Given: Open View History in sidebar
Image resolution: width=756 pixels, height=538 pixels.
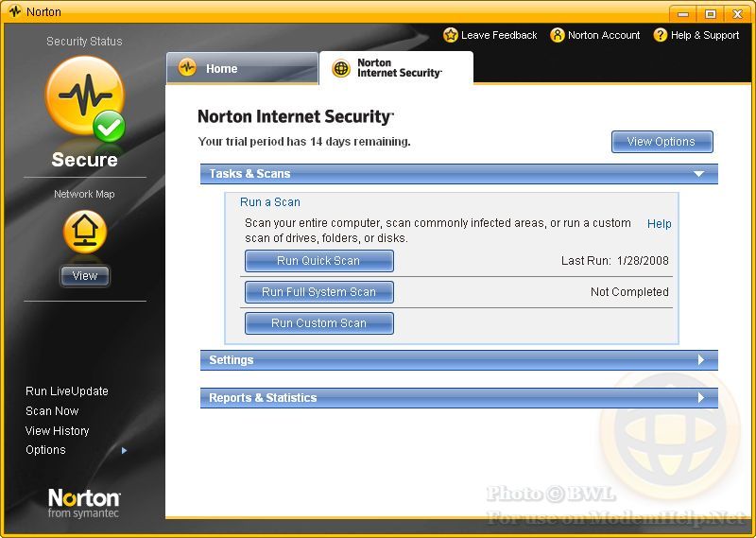Looking at the screenshot, I should [x=58, y=431].
